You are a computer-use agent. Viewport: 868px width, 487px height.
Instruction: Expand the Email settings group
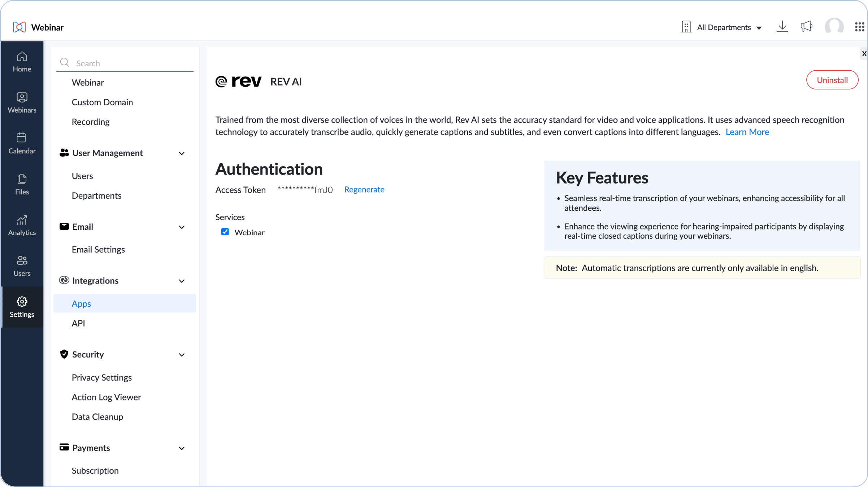click(182, 227)
